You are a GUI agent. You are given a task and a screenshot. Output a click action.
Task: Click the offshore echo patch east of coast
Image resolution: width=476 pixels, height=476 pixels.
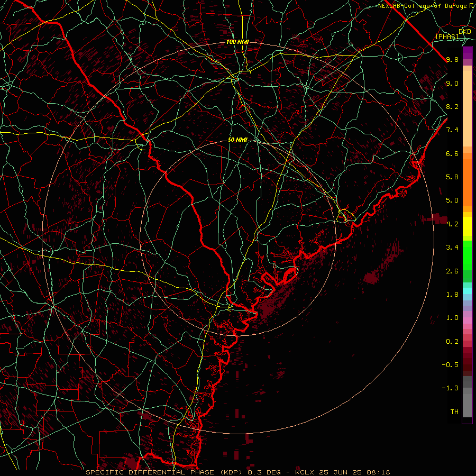(371, 278)
